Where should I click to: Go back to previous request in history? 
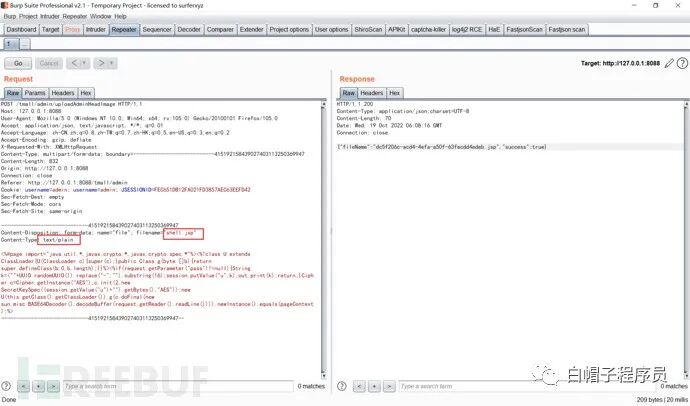pyautogui.click(x=74, y=63)
